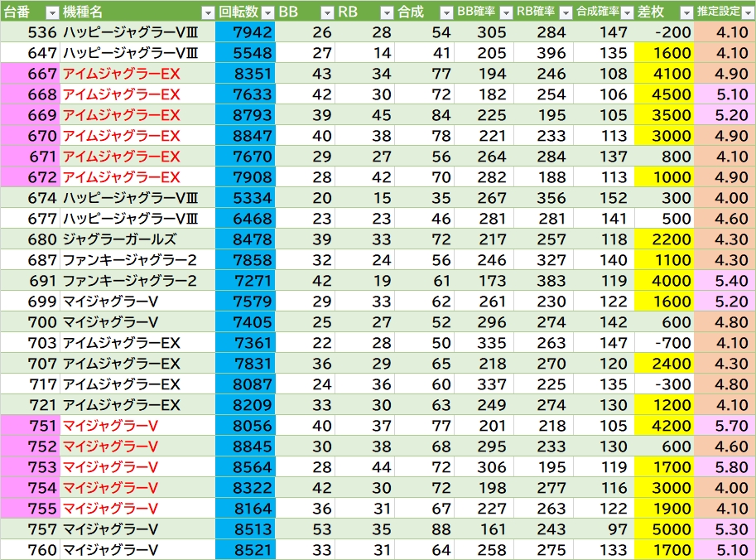The width and height of the screenshot is (756, 560).
Task: Select the 推定設定 cell showing 5.80
Action: (725, 467)
